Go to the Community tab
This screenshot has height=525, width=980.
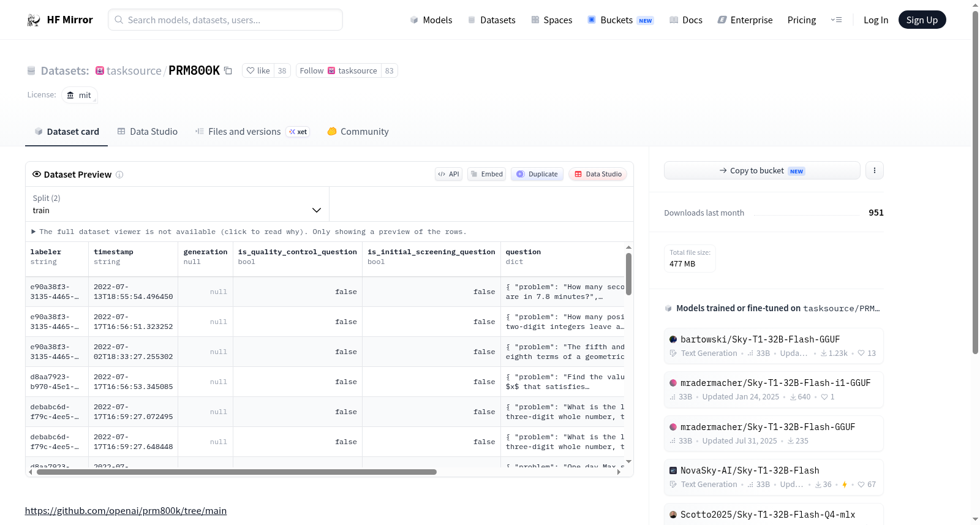(358, 132)
